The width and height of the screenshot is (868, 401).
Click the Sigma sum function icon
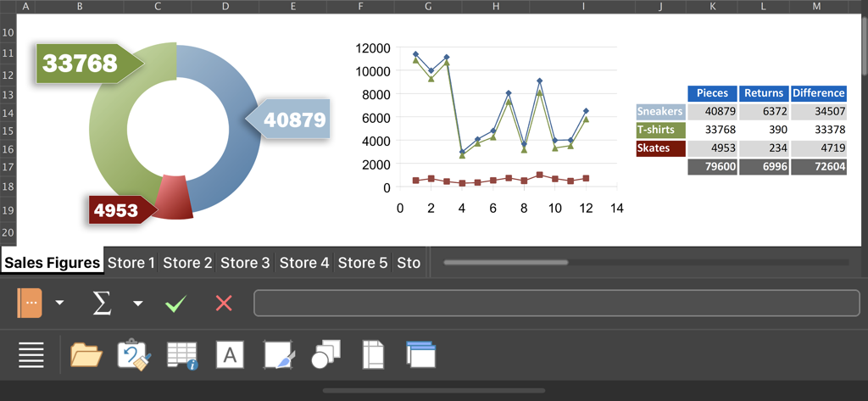tap(102, 303)
